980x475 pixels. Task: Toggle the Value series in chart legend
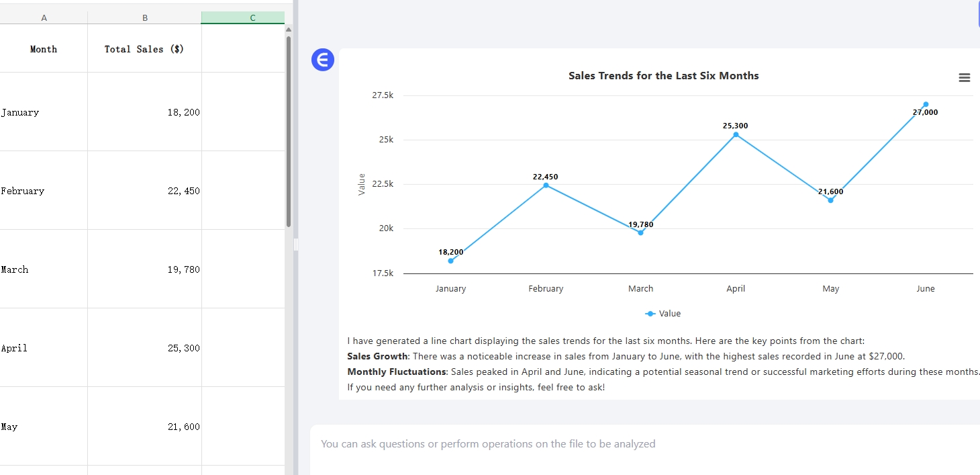click(x=663, y=314)
